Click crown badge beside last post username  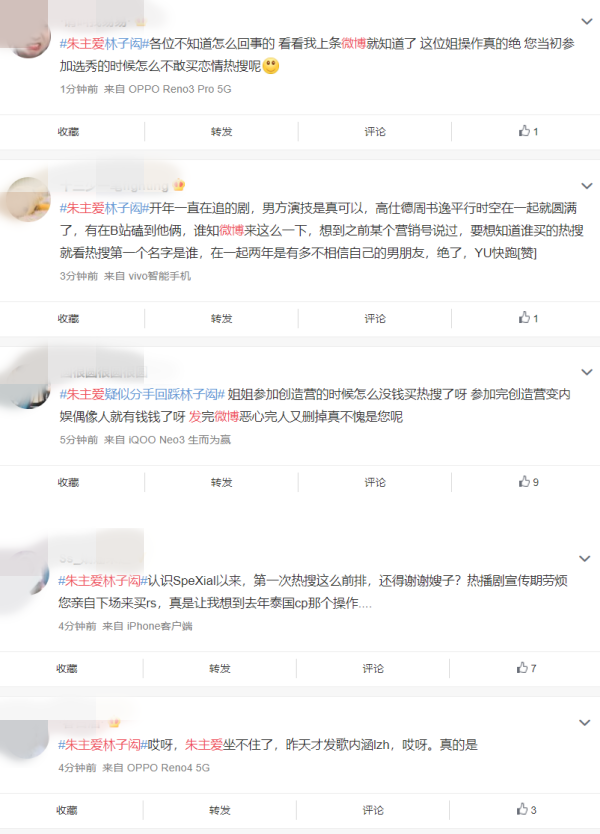114,723
